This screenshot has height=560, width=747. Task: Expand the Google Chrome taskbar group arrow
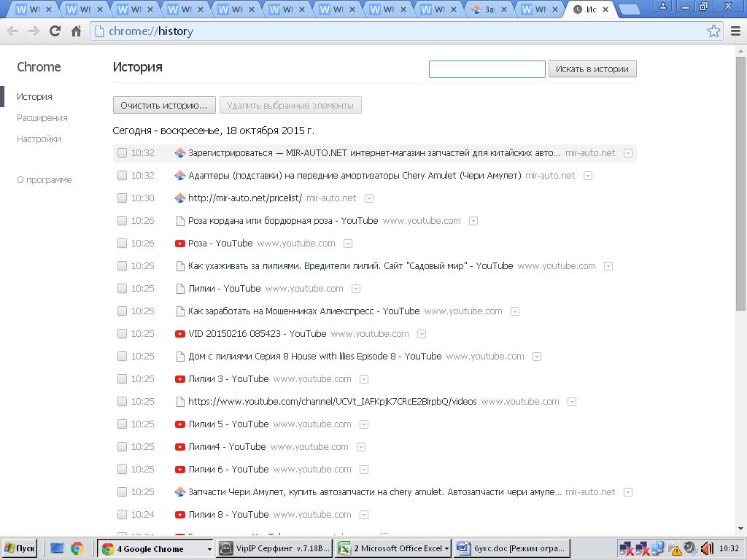[209, 549]
